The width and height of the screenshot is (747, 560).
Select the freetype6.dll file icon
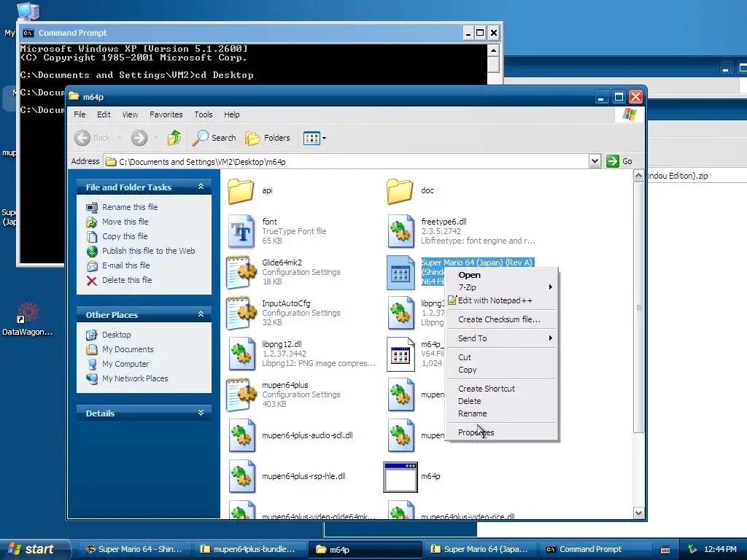[x=400, y=231]
